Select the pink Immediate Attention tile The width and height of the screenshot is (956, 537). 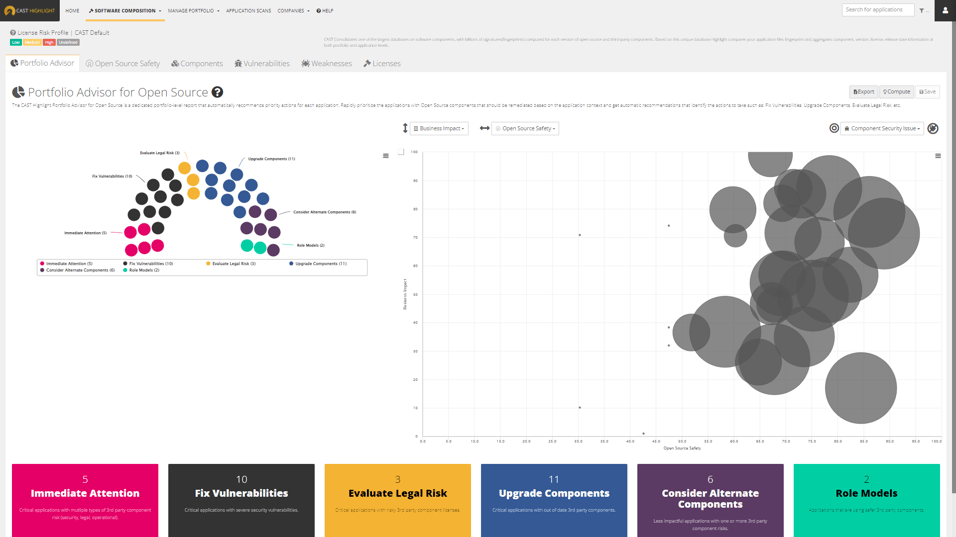[x=85, y=499]
